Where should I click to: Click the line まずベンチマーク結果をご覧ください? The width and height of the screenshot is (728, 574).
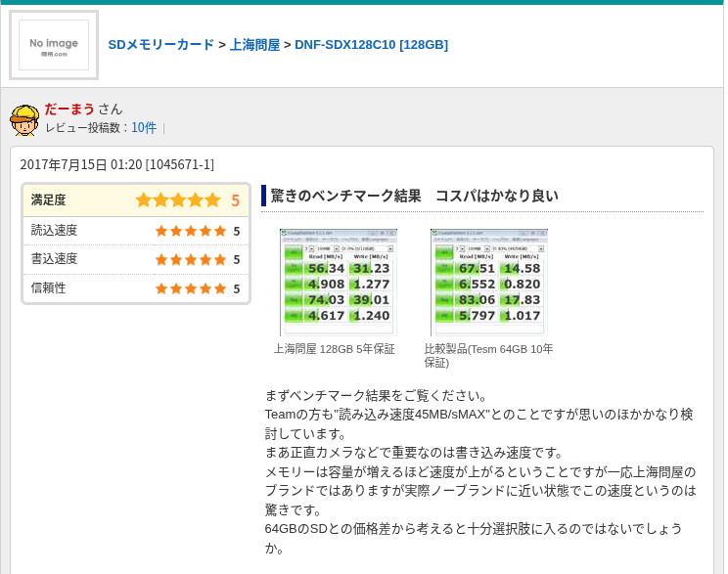click(x=377, y=396)
